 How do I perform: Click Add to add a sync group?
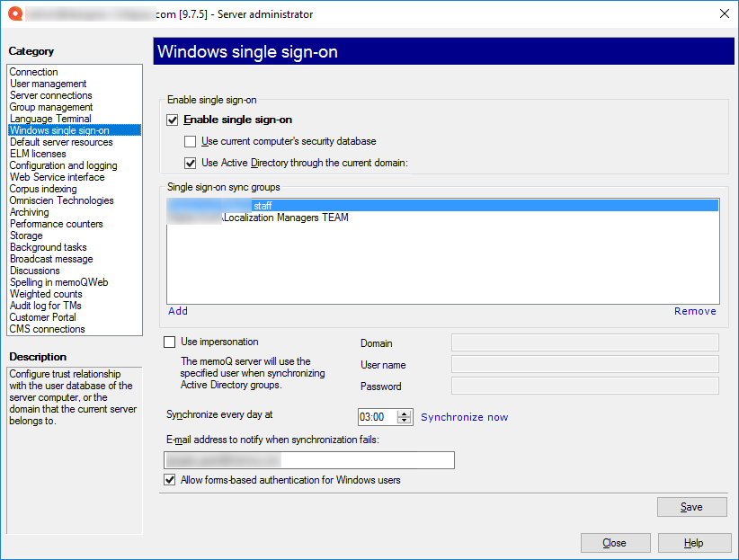177,310
